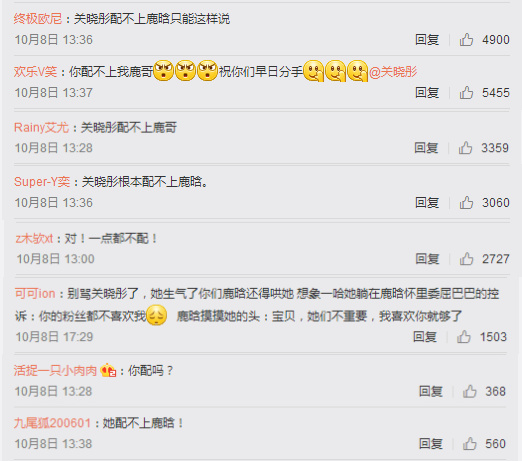Open user profile 终极欧尼

coord(38,19)
